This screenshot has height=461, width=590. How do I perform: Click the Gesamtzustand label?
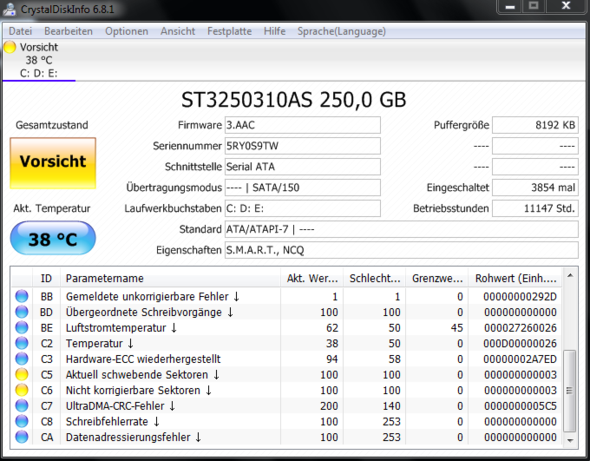click(52, 125)
